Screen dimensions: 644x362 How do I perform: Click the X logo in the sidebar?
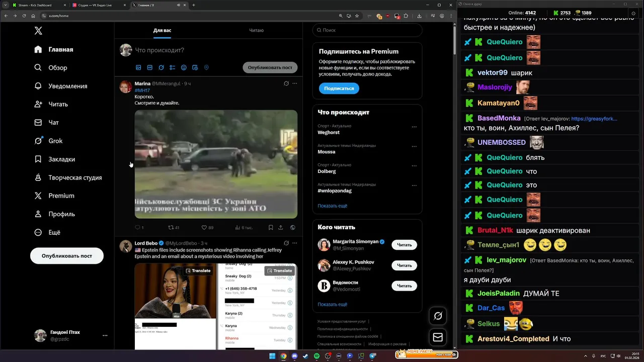click(x=38, y=31)
